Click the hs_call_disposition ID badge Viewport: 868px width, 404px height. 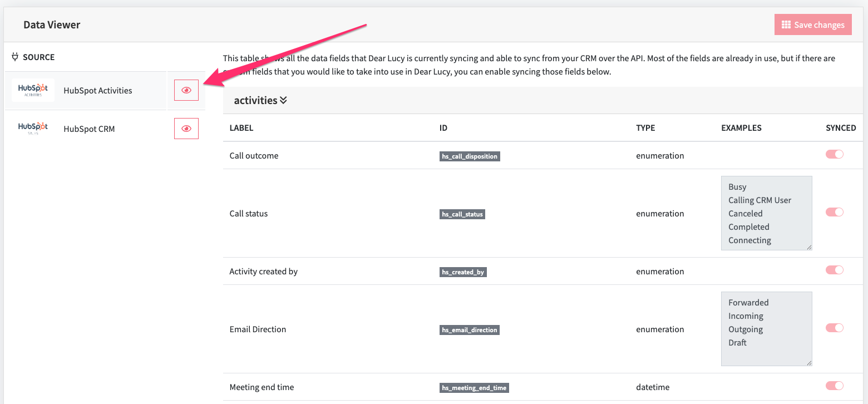tap(470, 156)
